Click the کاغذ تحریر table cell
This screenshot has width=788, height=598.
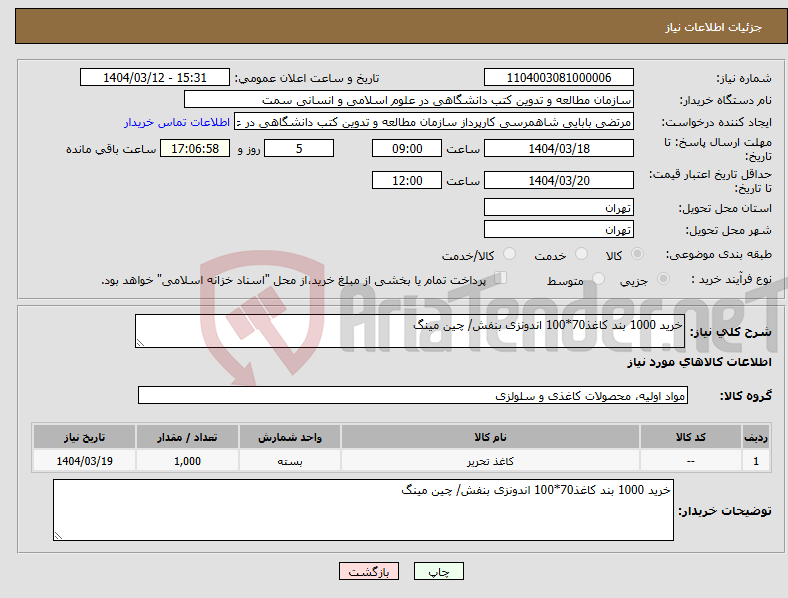tap(490, 461)
